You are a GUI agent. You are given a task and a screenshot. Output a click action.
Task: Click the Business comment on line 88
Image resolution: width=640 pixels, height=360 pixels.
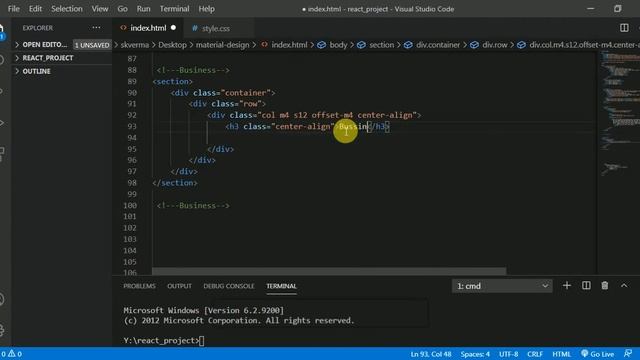193,70
